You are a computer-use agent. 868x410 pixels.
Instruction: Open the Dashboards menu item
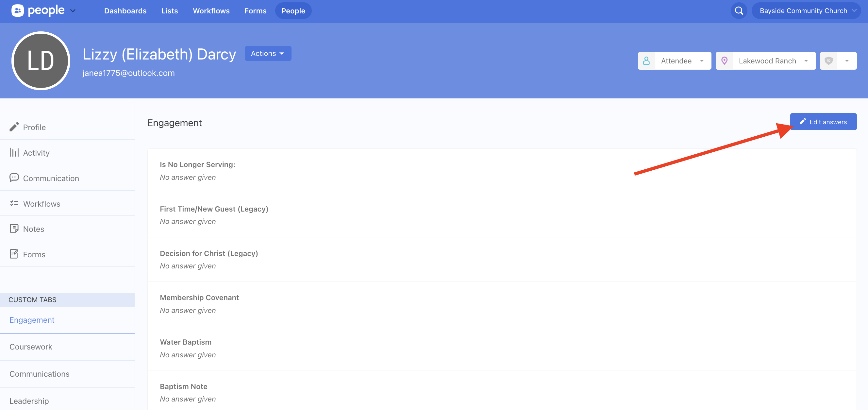(x=125, y=11)
